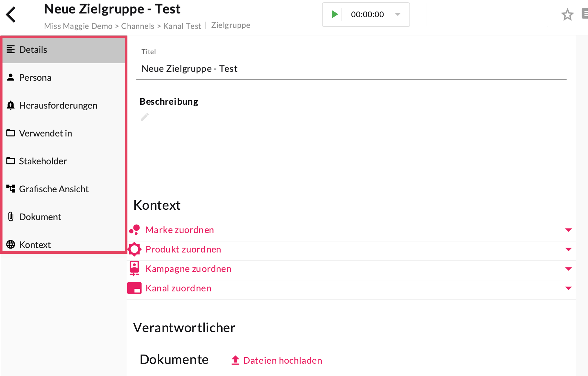Go to Herausforderungen in the sidebar

pyautogui.click(x=58, y=105)
